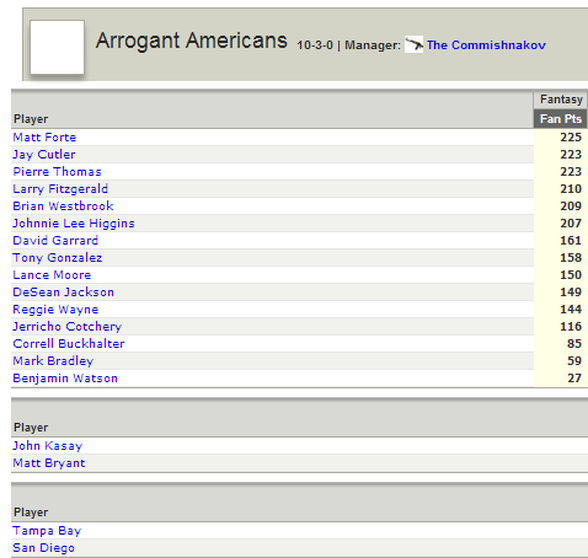588x558 pixels.
Task: Select Pierre Thomas link
Action: click(x=57, y=172)
